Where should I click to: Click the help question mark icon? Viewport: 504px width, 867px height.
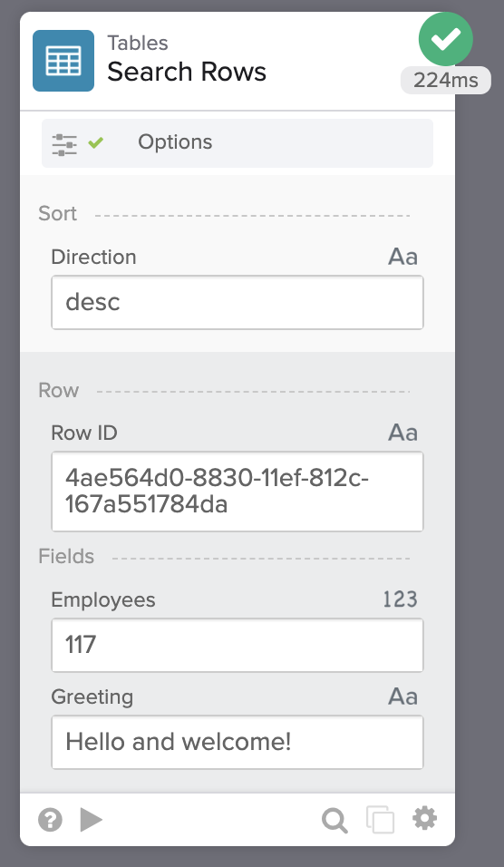[x=50, y=820]
